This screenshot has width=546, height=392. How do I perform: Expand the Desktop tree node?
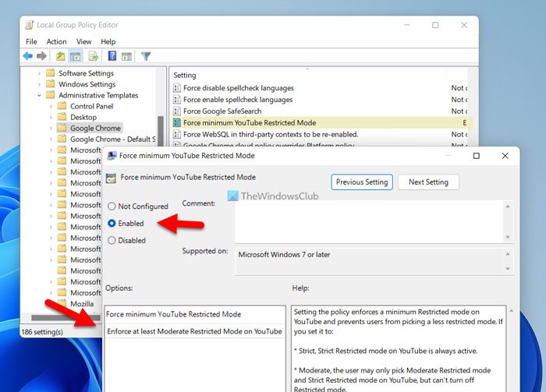click(51, 118)
